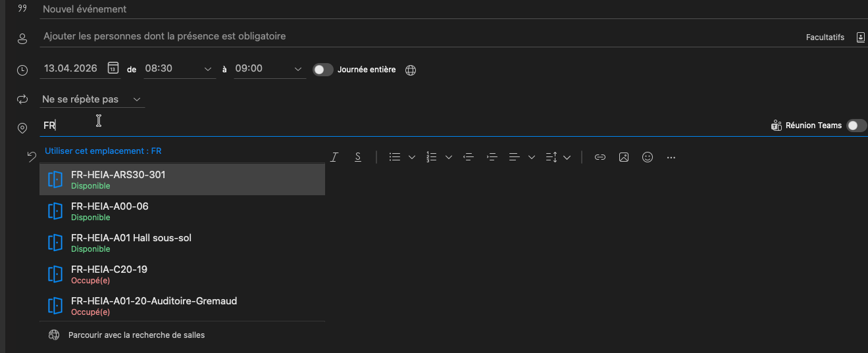Decrease the paragraph indent
Screen dimensions: 868x353
(x=469, y=157)
